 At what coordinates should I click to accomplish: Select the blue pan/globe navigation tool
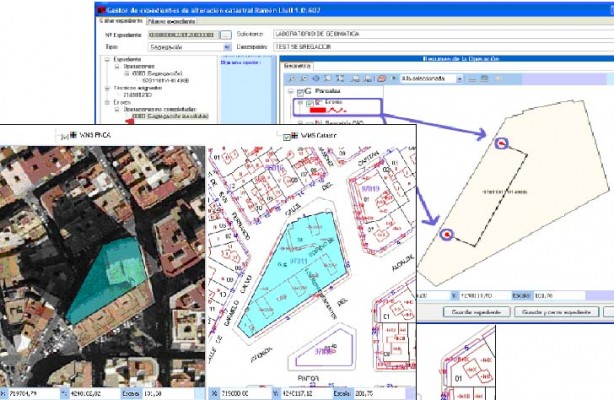click(316, 78)
